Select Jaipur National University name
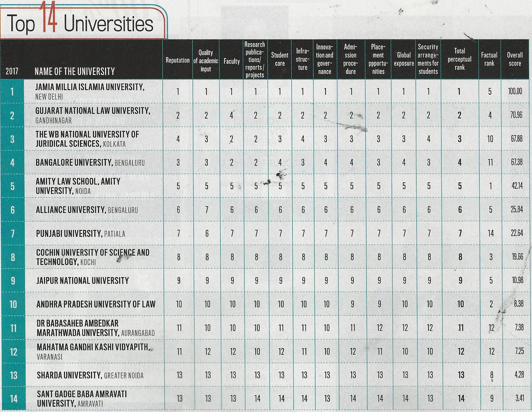This screenshot has width=532, height=412. (82, 281)
